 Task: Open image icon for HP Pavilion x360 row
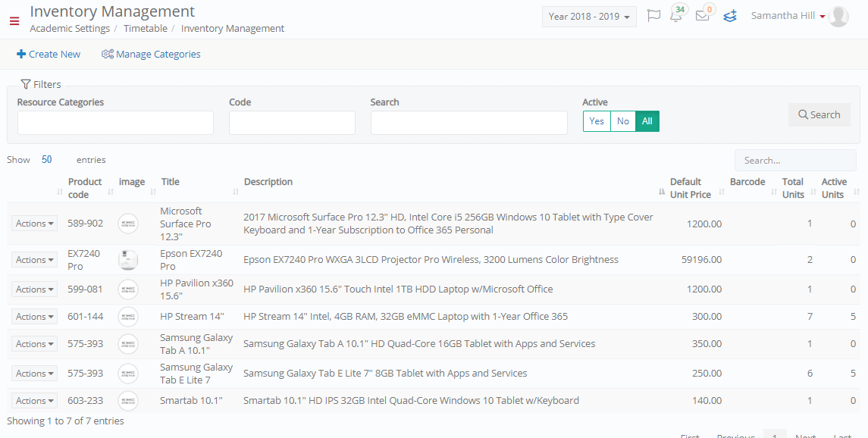click(128, 289)
